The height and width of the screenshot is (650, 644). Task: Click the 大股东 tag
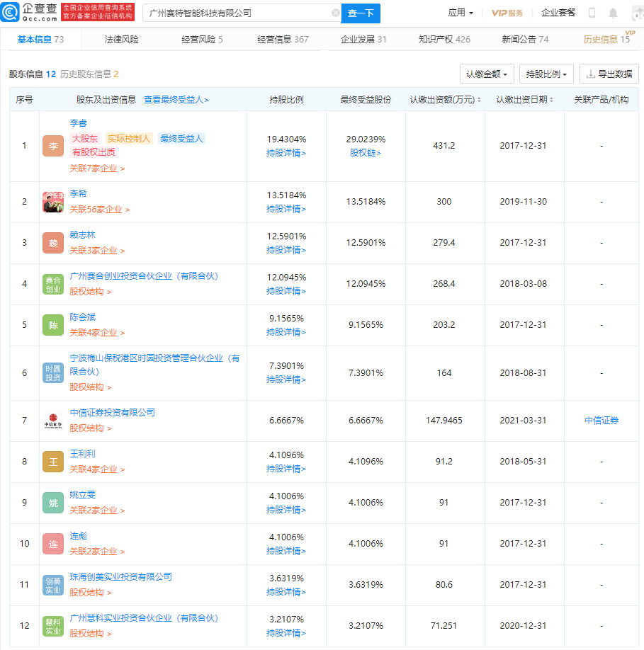tap(85, 139)
